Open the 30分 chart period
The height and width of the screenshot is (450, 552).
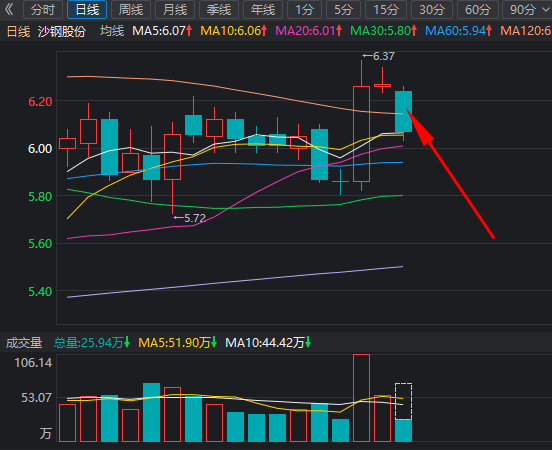432,10
